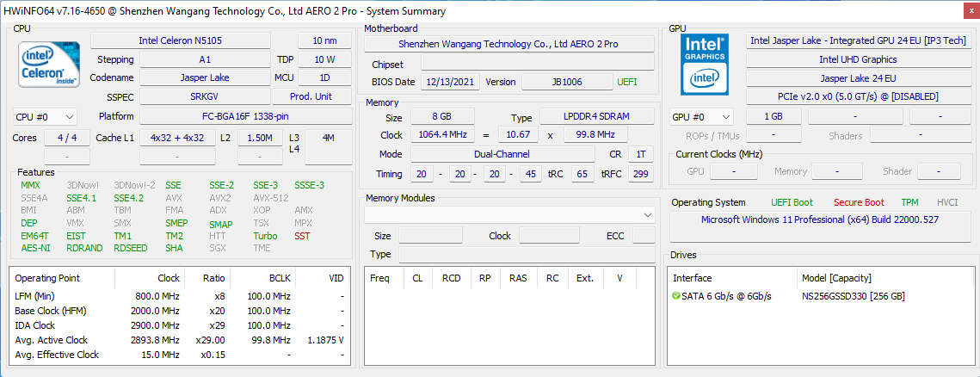Click the Windows 11 Professional build field
This screenshot has width=980, height=377.
(x=819, y=226)
